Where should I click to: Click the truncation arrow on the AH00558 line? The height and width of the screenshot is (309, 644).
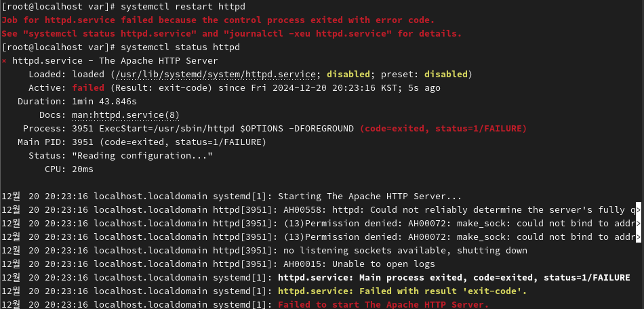coord(639,210)
